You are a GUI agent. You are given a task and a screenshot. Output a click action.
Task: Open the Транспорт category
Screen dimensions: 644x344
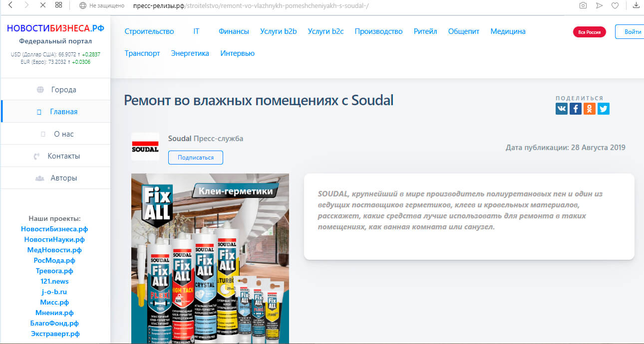tap(142, 53)
